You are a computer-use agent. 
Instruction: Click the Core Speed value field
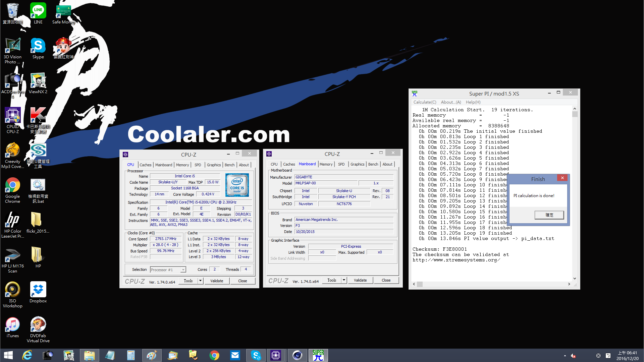coord(166,239)
